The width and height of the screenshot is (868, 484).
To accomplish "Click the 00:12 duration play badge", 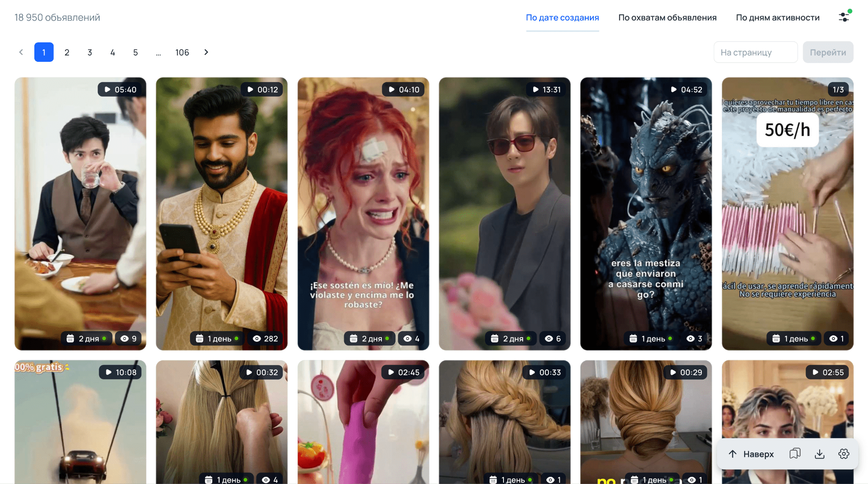I will tap(262, 89).
